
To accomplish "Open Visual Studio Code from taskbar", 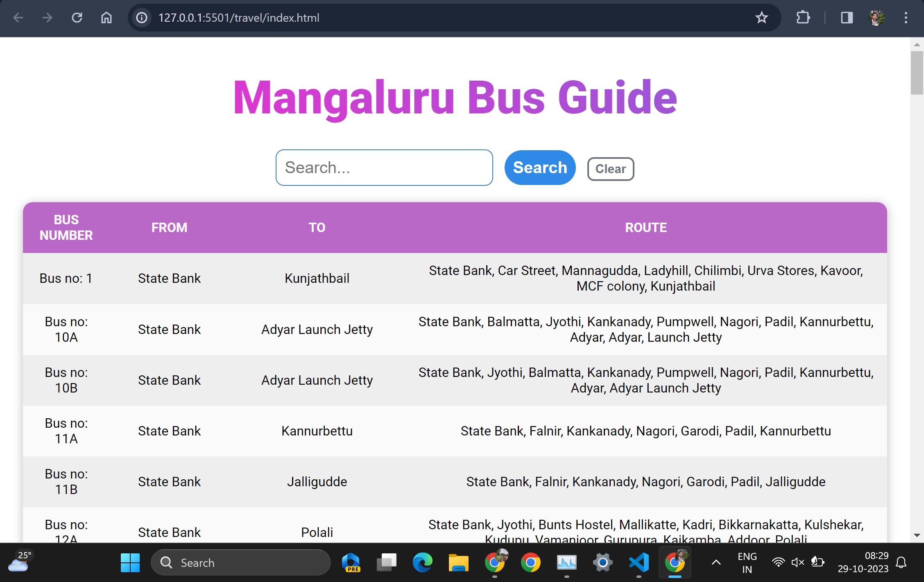I will [x=639, y=562].
